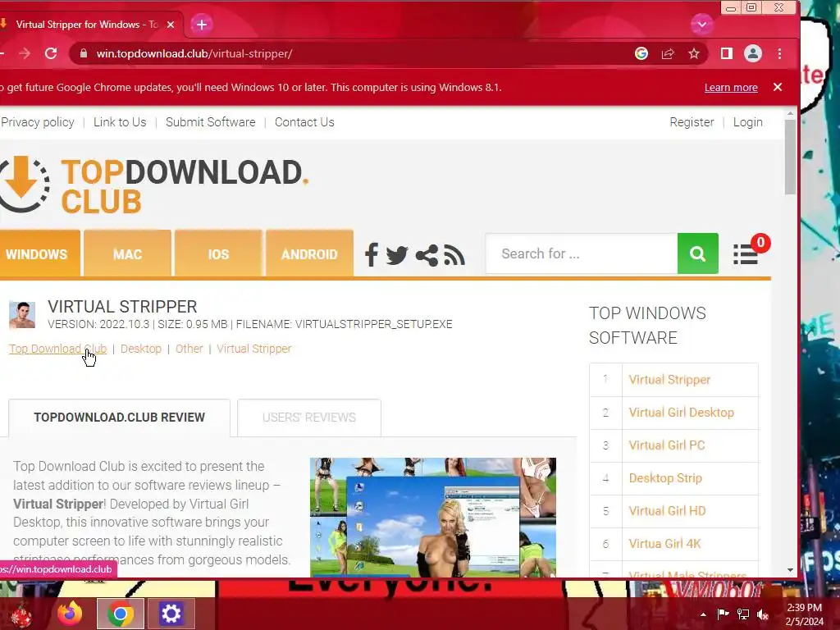This screenshot has width=840, height=630.
Task: Click the Start button ornament icon
Action: point(20,614)
